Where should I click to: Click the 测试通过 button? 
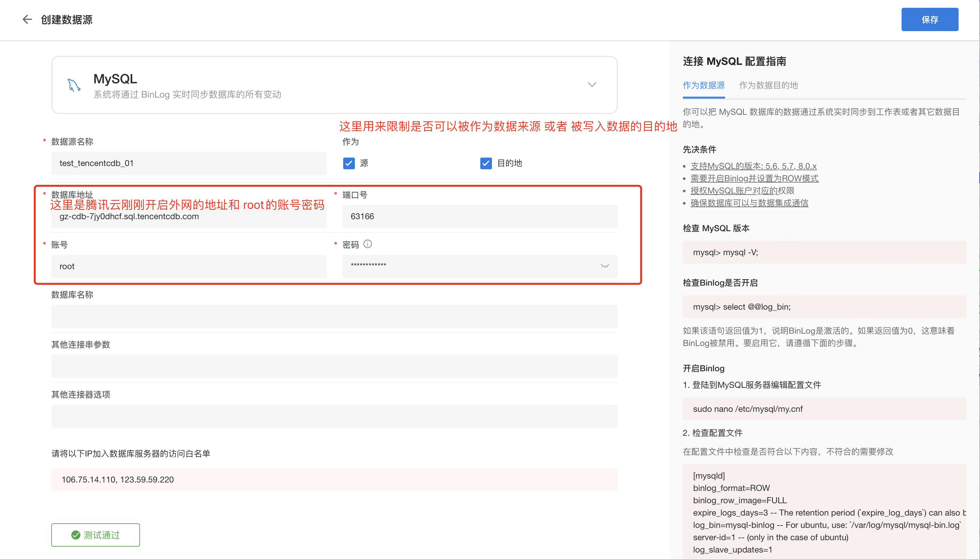pyautogui.click(x=96, y=535)
